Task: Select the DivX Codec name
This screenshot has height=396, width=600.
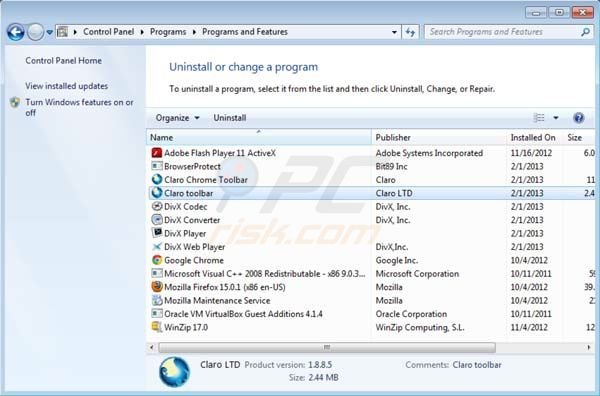Action: [186, 207]
